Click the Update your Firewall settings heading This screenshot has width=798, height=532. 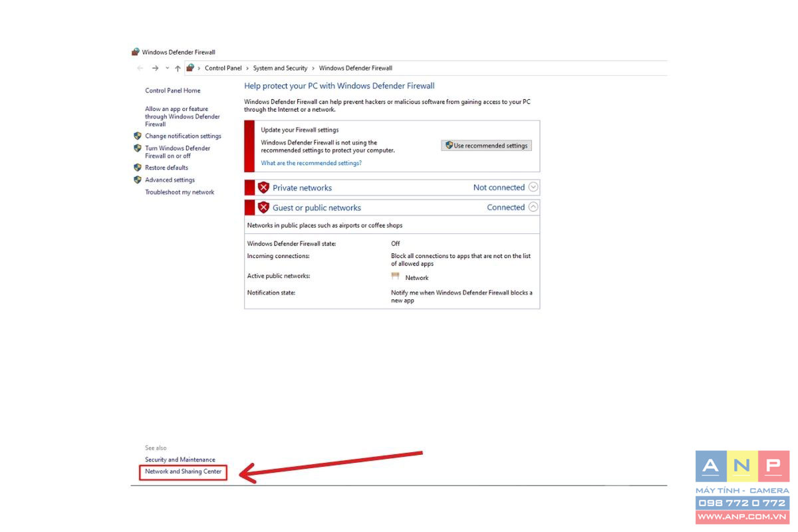point(299,130)
